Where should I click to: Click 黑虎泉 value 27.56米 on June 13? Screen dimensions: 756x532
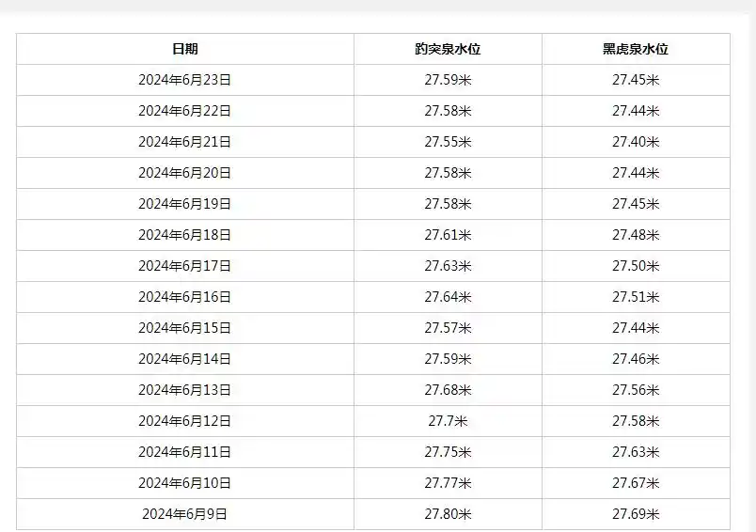point(636,390)
